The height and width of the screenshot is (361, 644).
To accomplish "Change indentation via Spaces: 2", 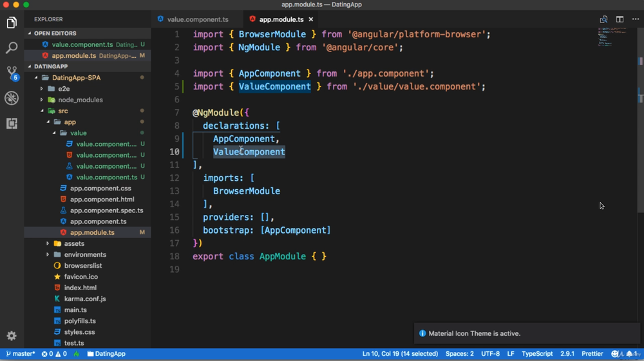I will [x=460, y=354].
